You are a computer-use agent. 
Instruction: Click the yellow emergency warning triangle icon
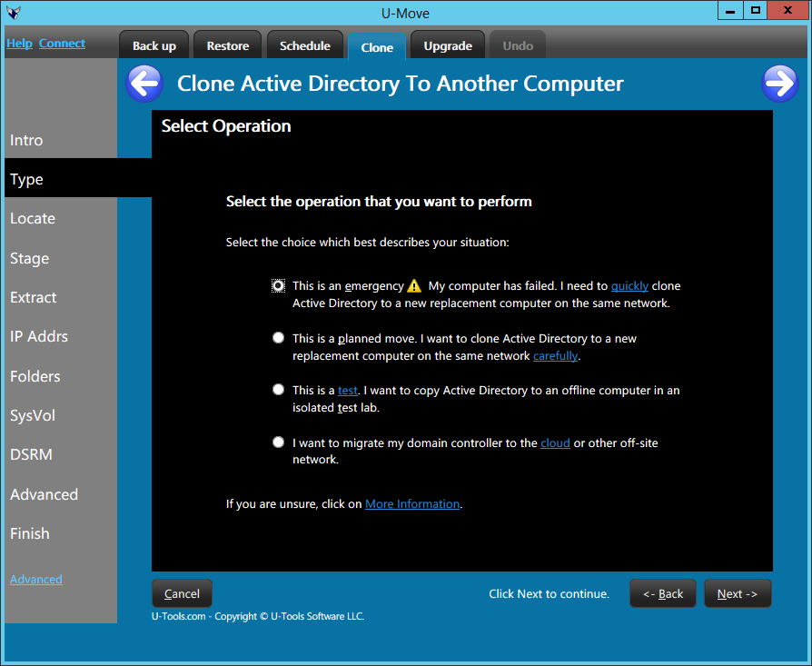414,285
